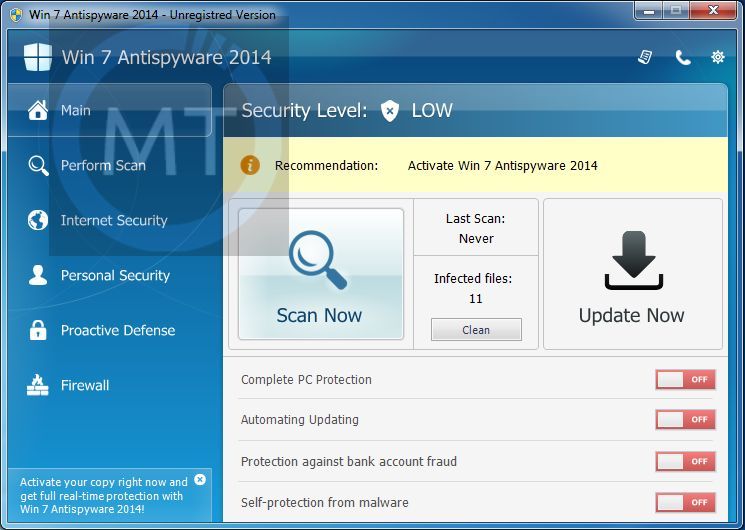Open Personal Security section
Viewport: 745px width, 530px height.
110,275
